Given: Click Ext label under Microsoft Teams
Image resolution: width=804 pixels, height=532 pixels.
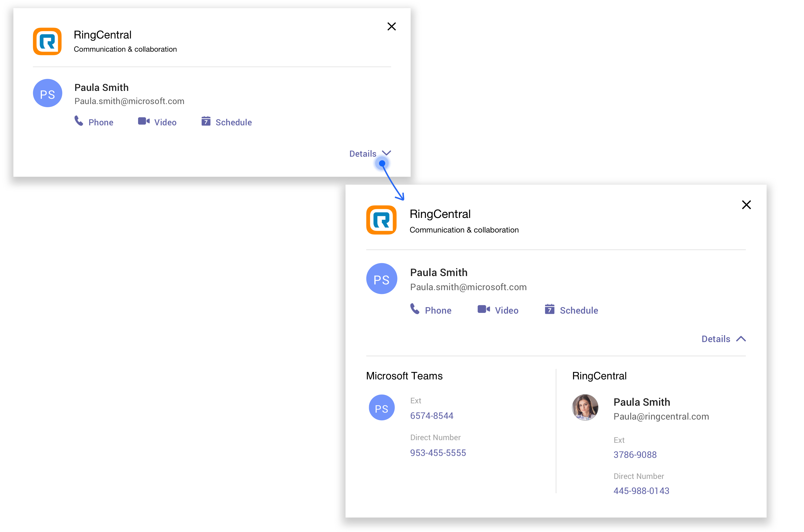Looking at the screenshot, I should pos(415,401).
